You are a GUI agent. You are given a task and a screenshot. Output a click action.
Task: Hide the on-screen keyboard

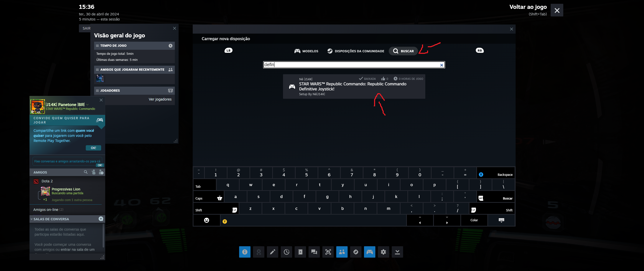[x=501, y=220]
